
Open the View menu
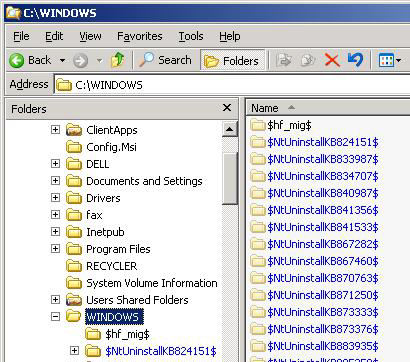tap(90, 36)
